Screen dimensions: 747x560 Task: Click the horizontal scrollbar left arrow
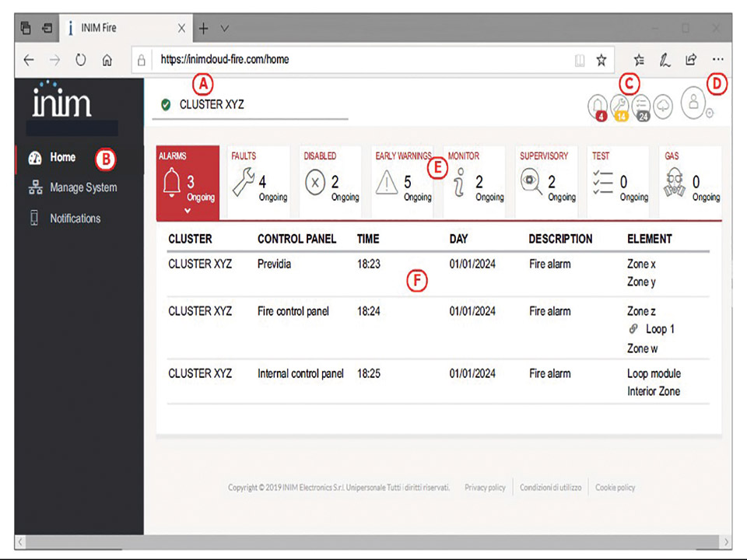(x=20, y=541)
